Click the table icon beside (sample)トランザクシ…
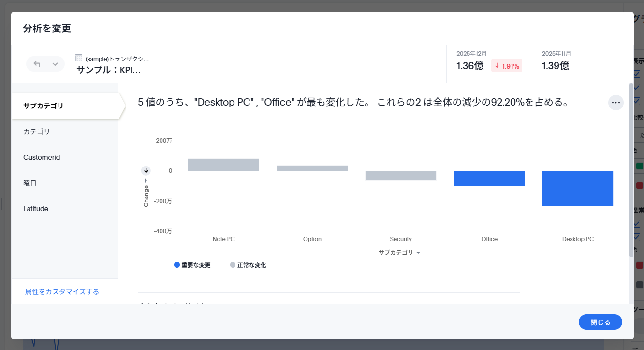 click(x=79, y=58)
